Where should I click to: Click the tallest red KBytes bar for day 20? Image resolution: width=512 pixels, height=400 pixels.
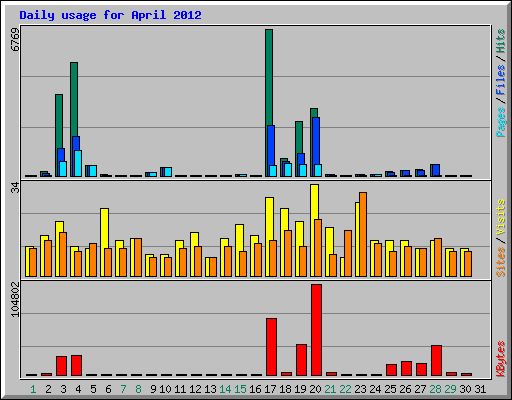[316, 330]
